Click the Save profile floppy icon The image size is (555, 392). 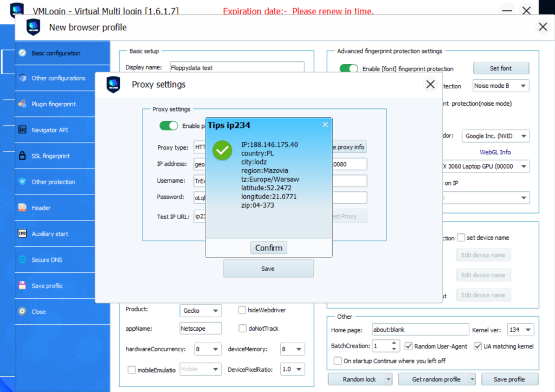22,285
